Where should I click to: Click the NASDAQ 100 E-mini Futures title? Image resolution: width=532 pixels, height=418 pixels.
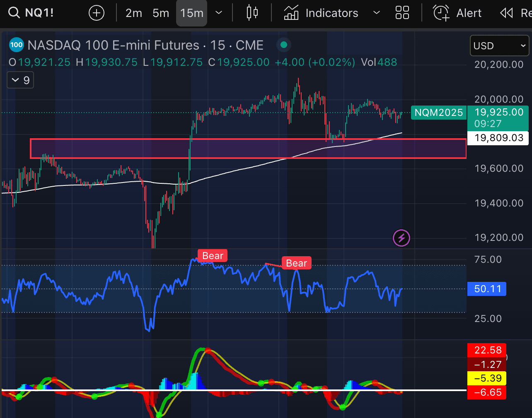[145, 45]
